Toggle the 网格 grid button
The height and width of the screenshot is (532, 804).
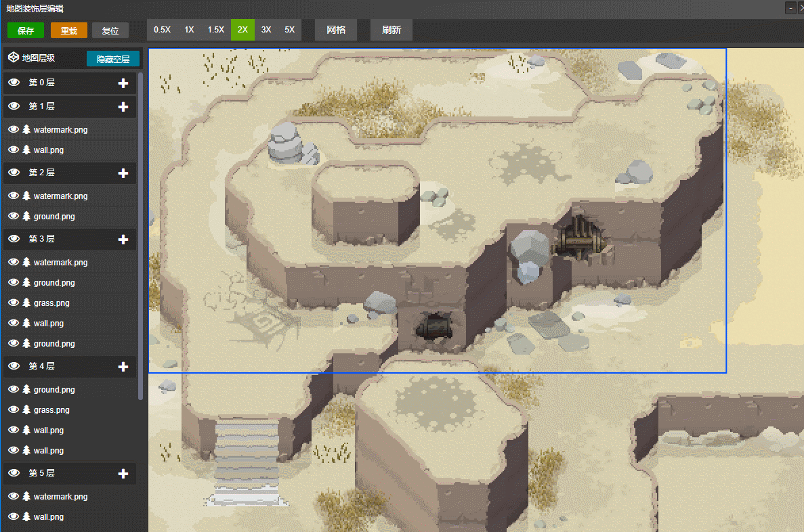336,30
